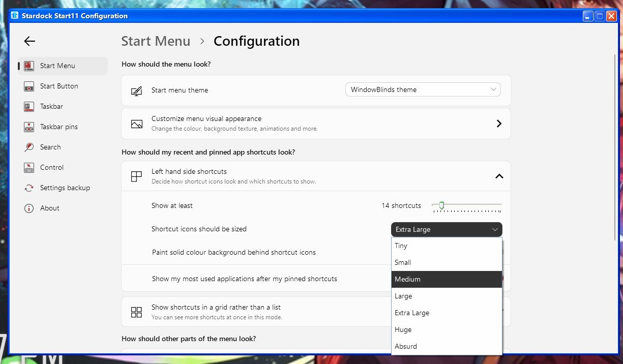Select Medium shortcut icon size
This screenshot has height=364, width=623.
pyautogui.click(x=447, y=279)
